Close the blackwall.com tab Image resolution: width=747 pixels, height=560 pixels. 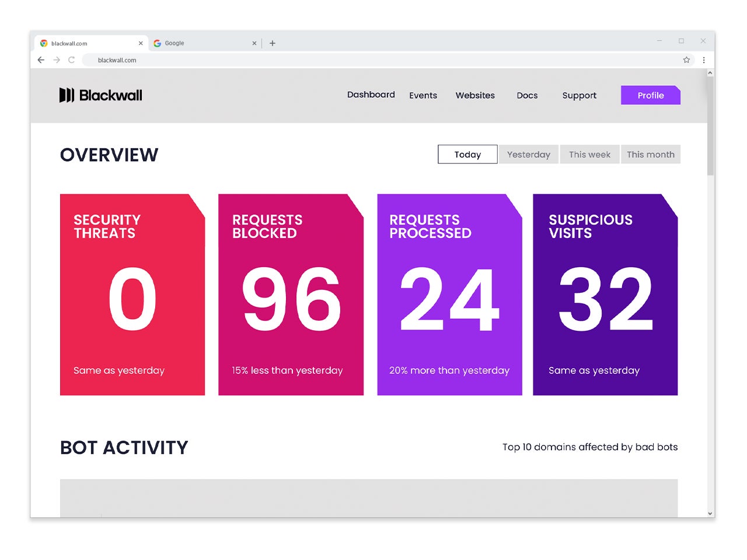tap(141, 43)
